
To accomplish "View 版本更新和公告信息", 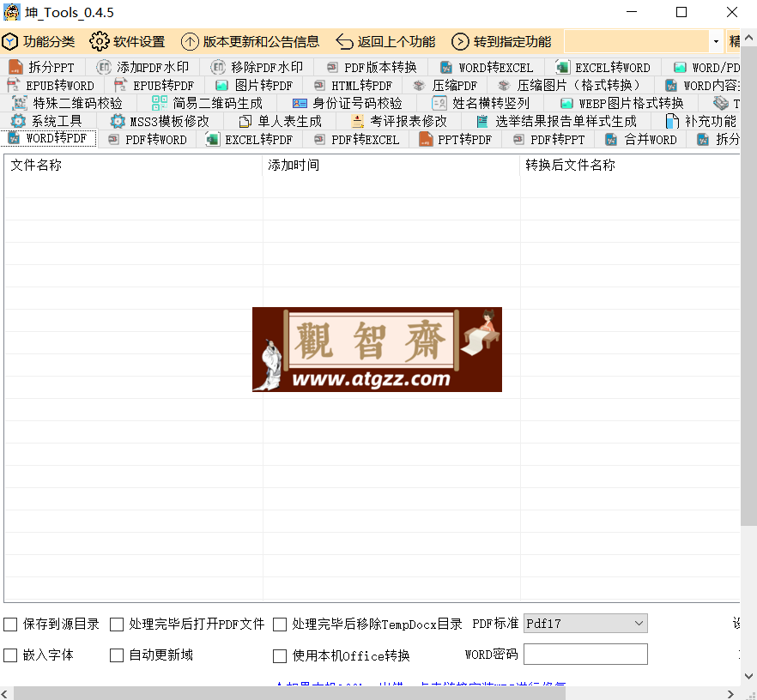I will pos(250,42).
